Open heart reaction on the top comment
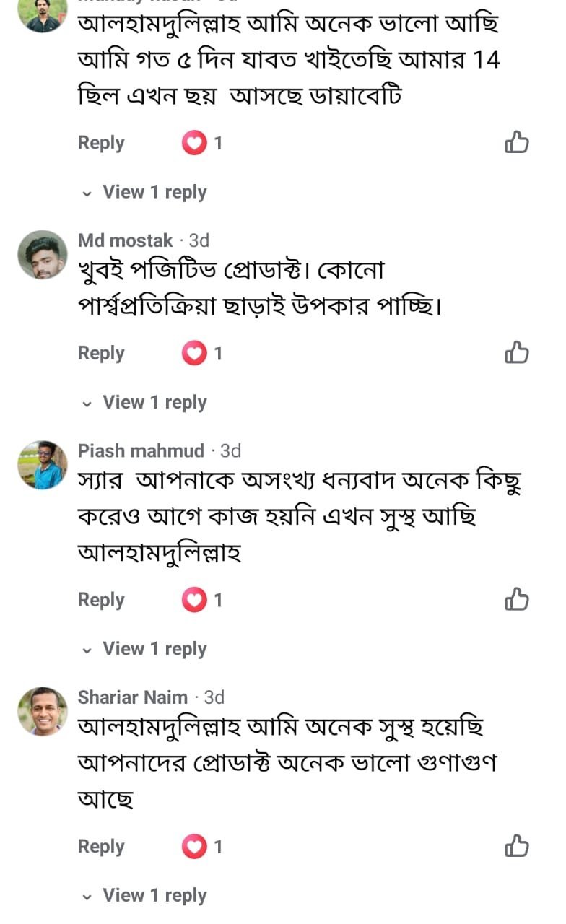This screenshot has width=566, height=924. [194, 144]
